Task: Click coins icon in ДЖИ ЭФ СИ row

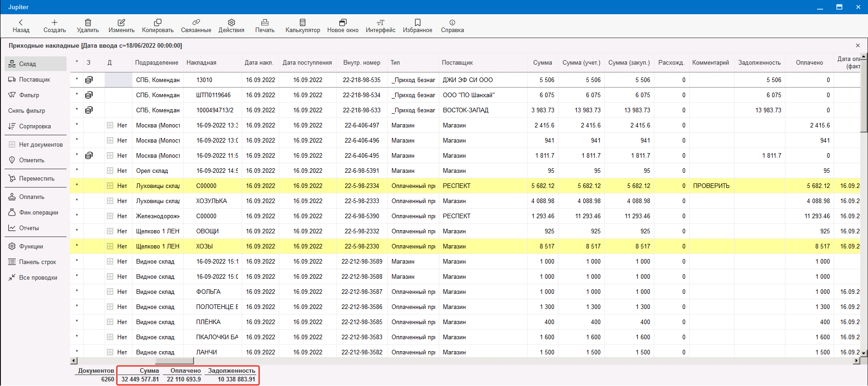Action: (x=89, y=80)
